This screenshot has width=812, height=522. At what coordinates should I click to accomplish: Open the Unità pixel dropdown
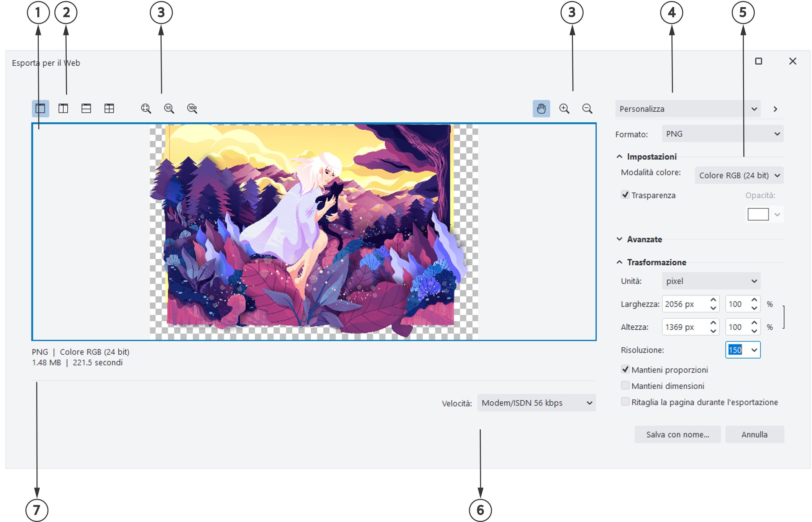coord(711,281)
